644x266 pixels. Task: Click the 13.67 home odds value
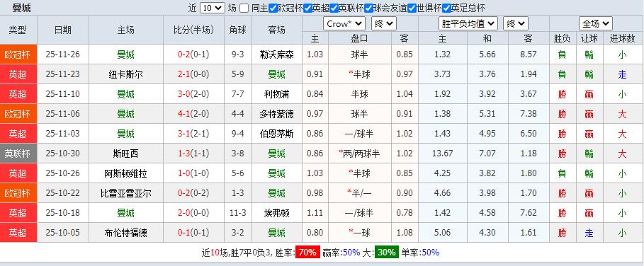click(442, 154)
